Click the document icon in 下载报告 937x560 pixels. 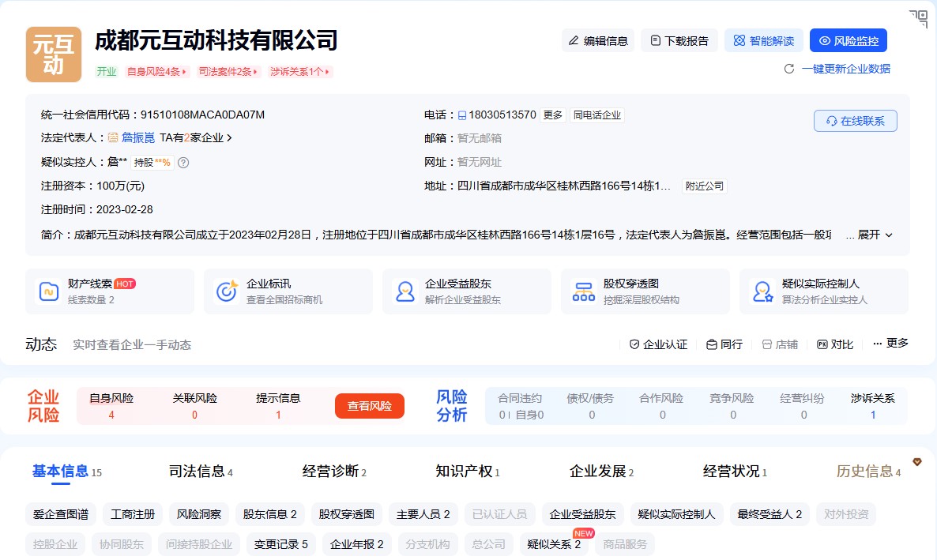(x=656, y=40)
